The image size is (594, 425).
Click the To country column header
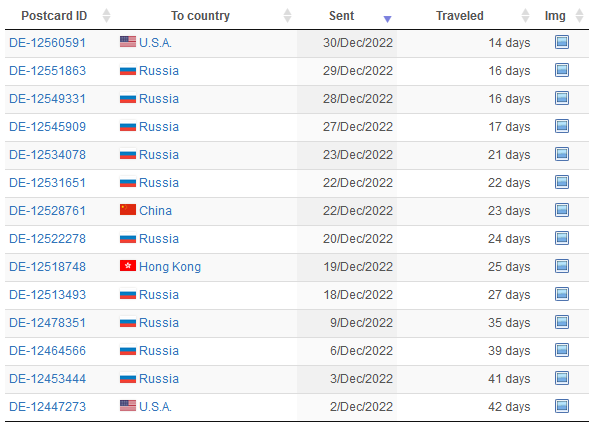pos(200,16)
